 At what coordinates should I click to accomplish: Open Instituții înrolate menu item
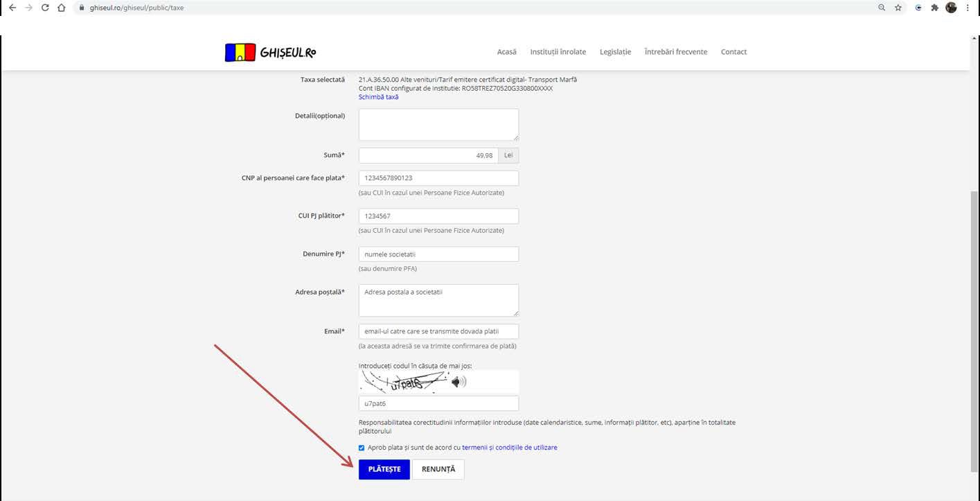pyautogui.click(x=558, y=52)
